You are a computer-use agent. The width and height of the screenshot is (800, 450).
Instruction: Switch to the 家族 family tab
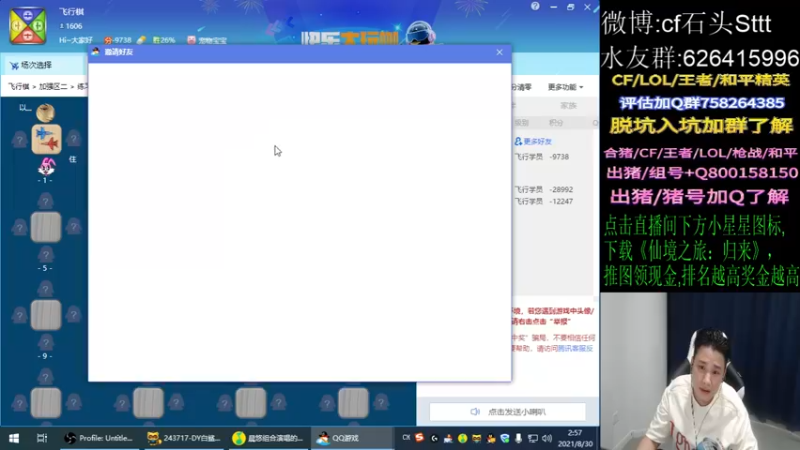coord(568,106)
